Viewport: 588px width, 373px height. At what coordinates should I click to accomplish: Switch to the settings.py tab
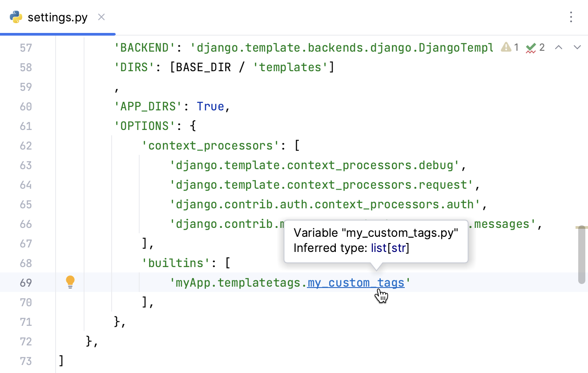tap(58, 17)
